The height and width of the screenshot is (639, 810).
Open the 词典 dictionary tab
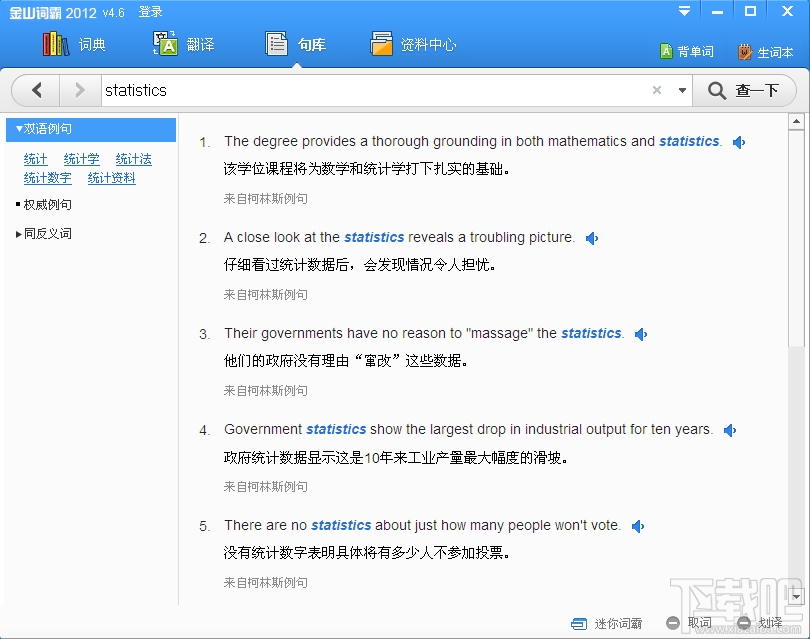(x=74, y=44)
